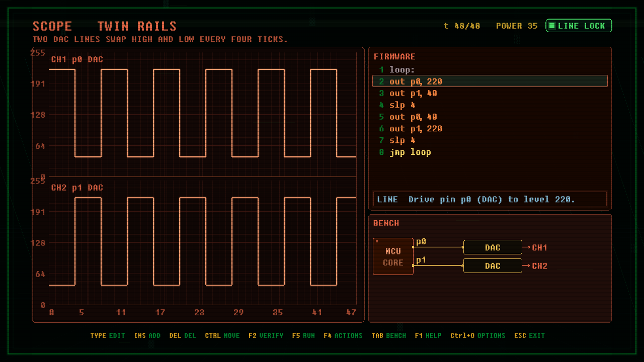Select firmware line 8 'jmp loop'

(x=490, y=152)
